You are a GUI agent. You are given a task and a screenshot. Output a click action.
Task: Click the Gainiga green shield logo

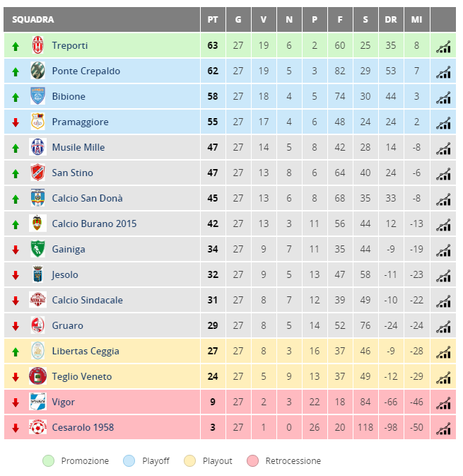point(38,249)
